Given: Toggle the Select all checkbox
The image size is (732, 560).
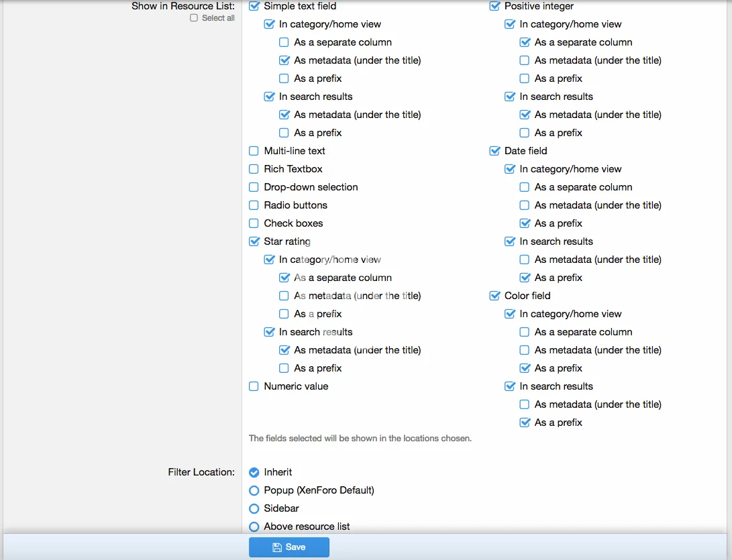Looking at the screenshot, I should point(194,18).
